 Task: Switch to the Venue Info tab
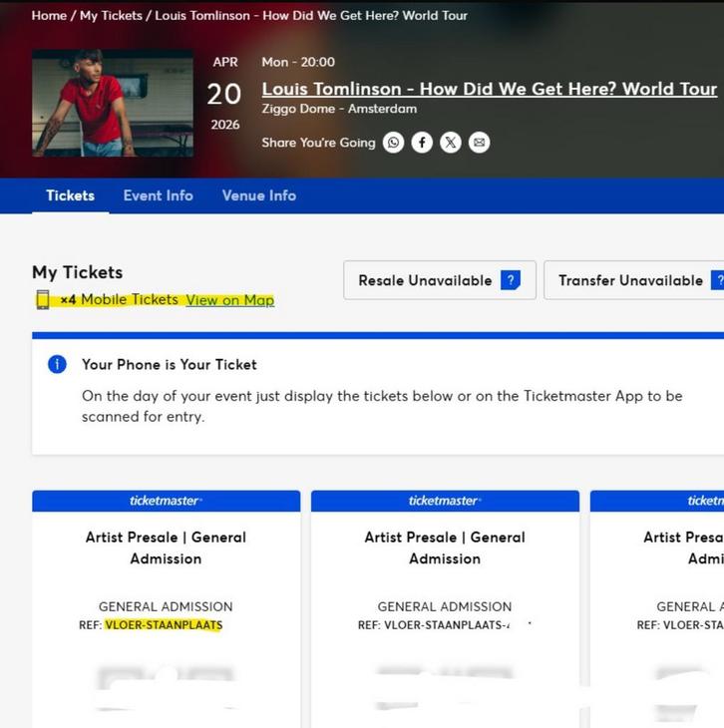pos(258,195)
